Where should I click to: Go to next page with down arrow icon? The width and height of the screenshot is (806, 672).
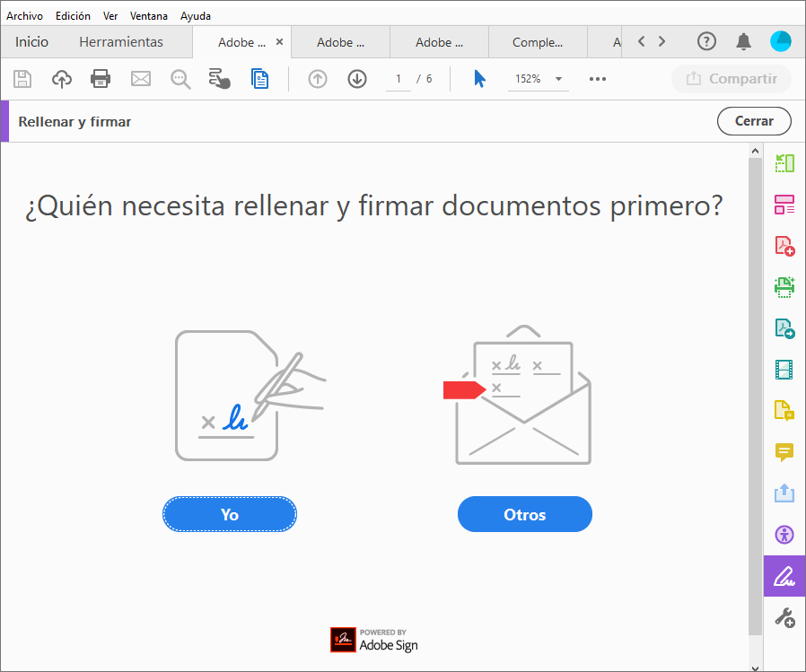coord(356,79)
